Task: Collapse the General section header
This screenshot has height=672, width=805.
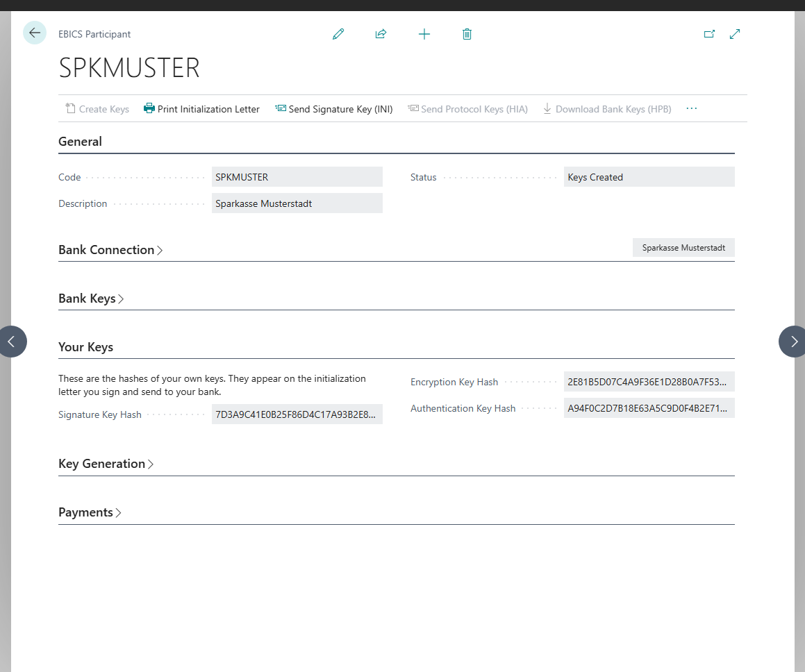Action: [80, 142]
